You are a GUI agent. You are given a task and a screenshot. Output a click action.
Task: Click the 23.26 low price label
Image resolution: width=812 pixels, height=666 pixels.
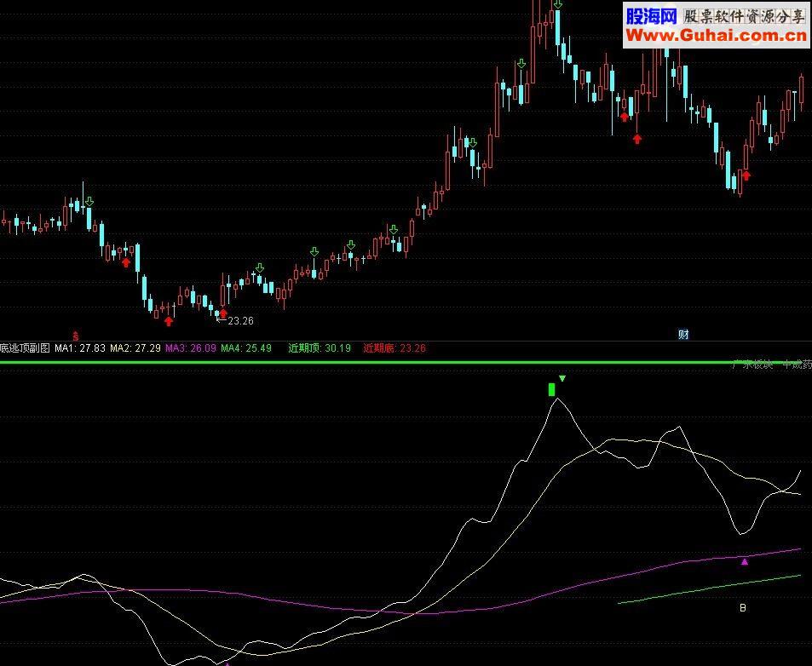coord(241,321)
